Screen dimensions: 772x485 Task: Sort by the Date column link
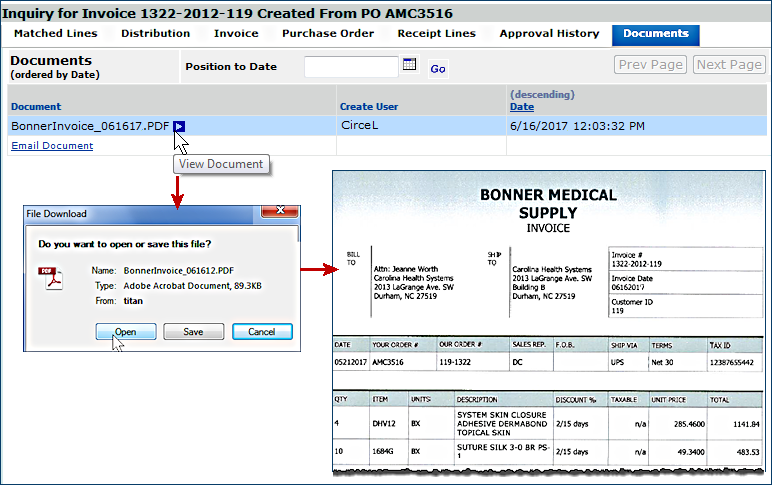click(521, 106)
